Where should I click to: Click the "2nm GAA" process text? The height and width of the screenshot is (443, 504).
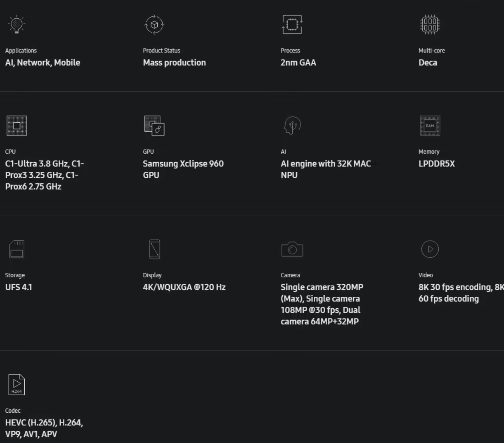(x=298, y=62)
